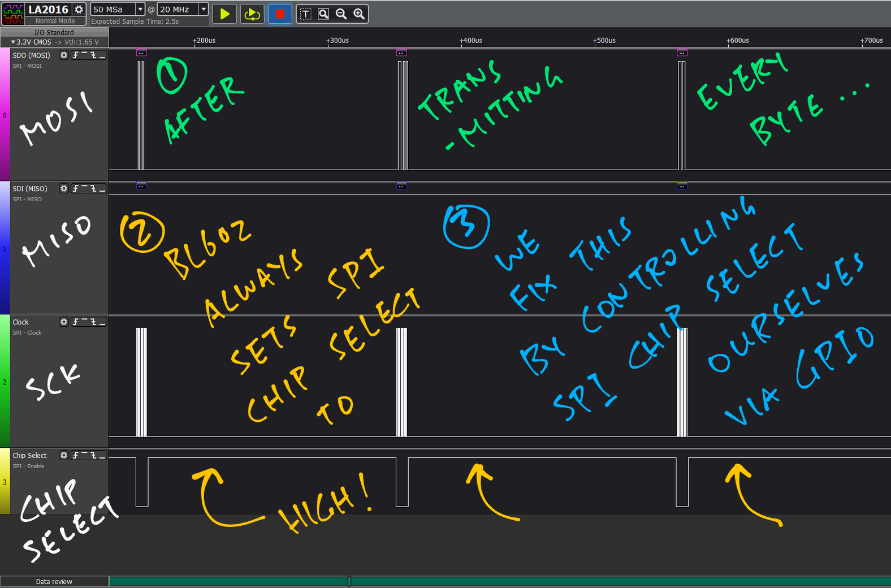The height and width of the screenshot is (588, 891).
Task: Enable rising edge trigger on SDI (MISO)
Action: (76, 188)
